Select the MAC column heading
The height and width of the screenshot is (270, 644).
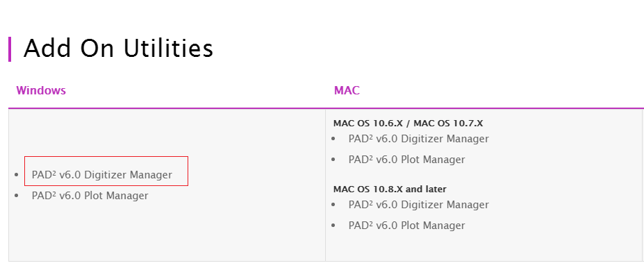click(347, 90)
